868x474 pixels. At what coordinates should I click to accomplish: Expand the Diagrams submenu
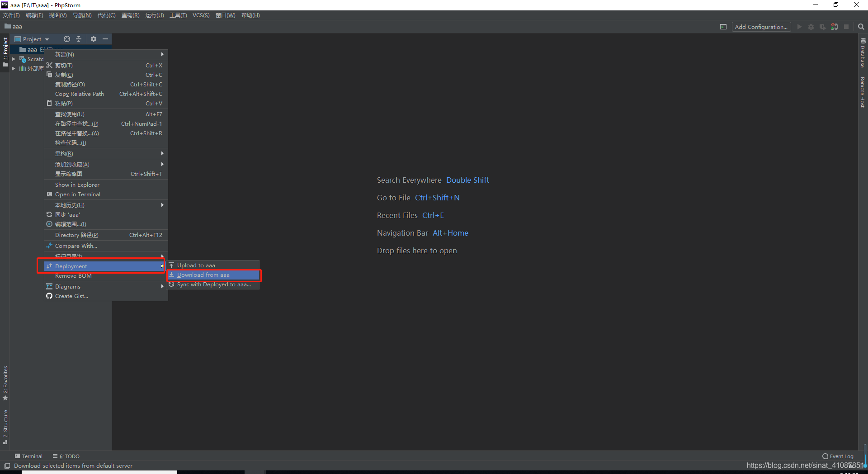106,287
